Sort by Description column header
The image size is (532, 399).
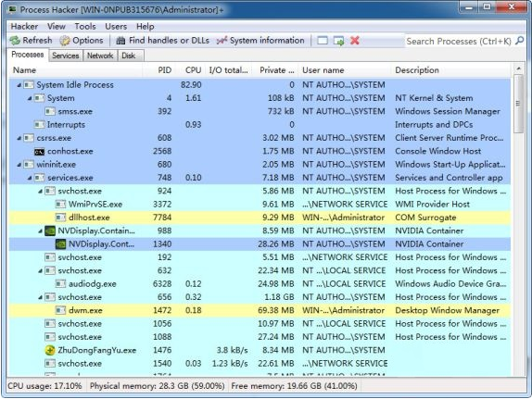pos(451,70)
